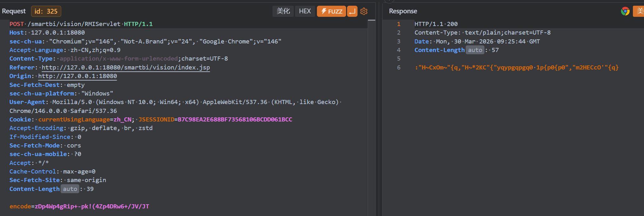Image resolution: width=644 pixels, height=216 pixels.
Task: Toggle 美化 beautify for the Request
Action: (x=283, y=11)
